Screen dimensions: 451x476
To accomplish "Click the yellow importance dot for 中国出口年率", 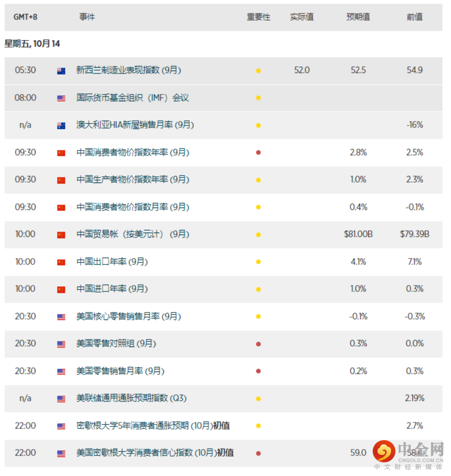I will tap(258, 261).
